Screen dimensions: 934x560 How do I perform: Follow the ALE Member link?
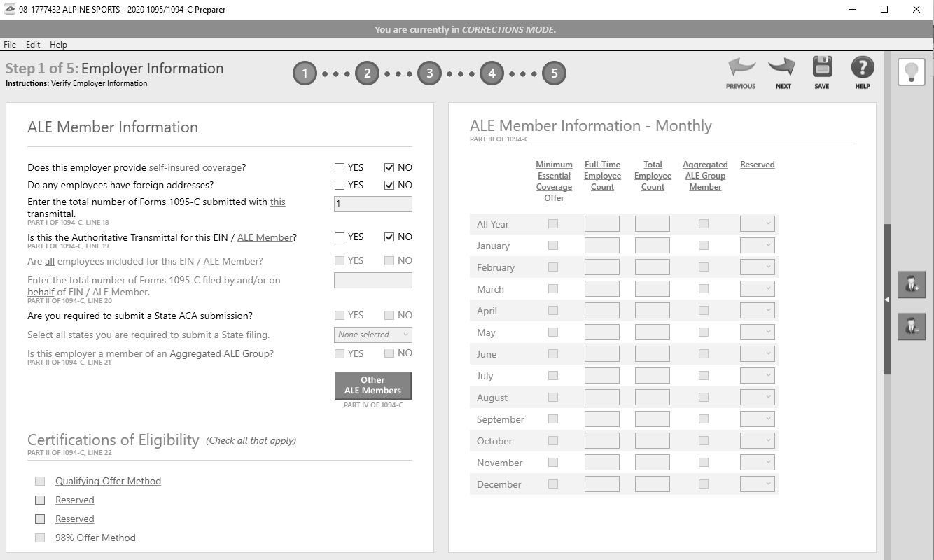pos(265,237)
